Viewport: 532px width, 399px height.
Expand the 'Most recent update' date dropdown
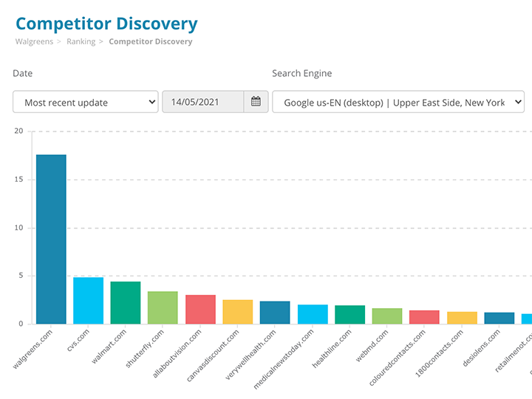click(x=86, y=102)
